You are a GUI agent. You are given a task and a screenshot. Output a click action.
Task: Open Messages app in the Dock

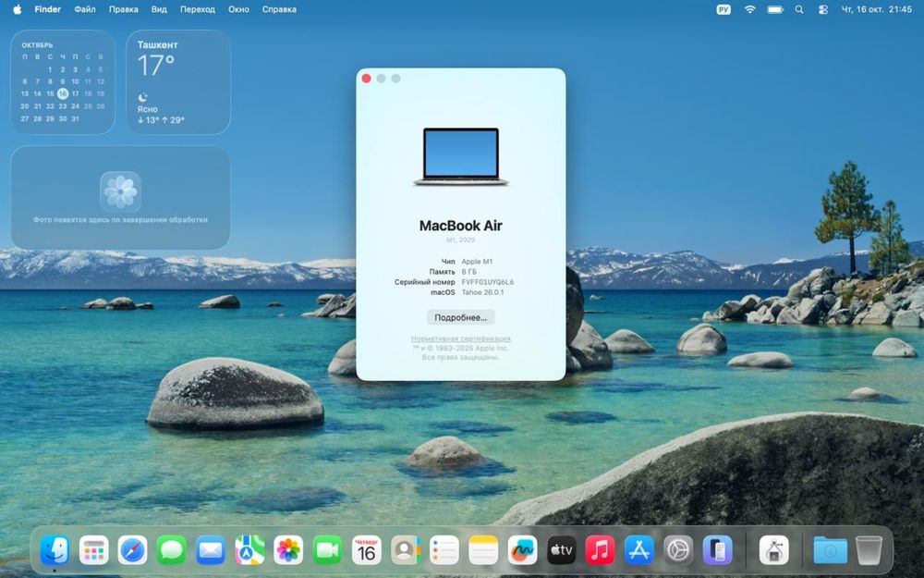tap(172, 550)
